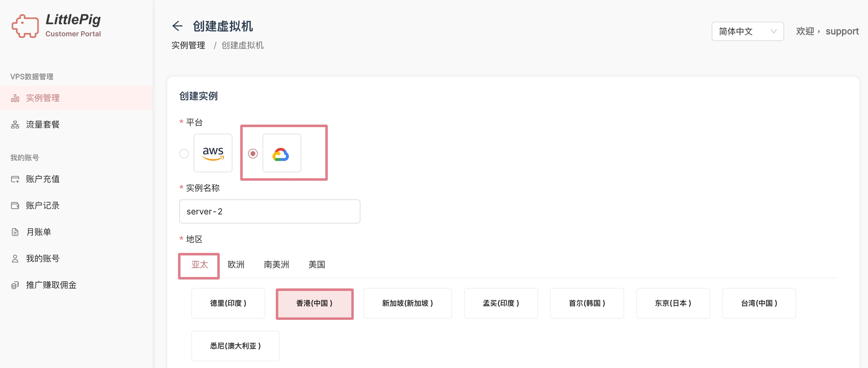The height and width of the screenshot is (368, 868).
Task: Click the 账户充值 card icon
Action: (x=15, y=179)
